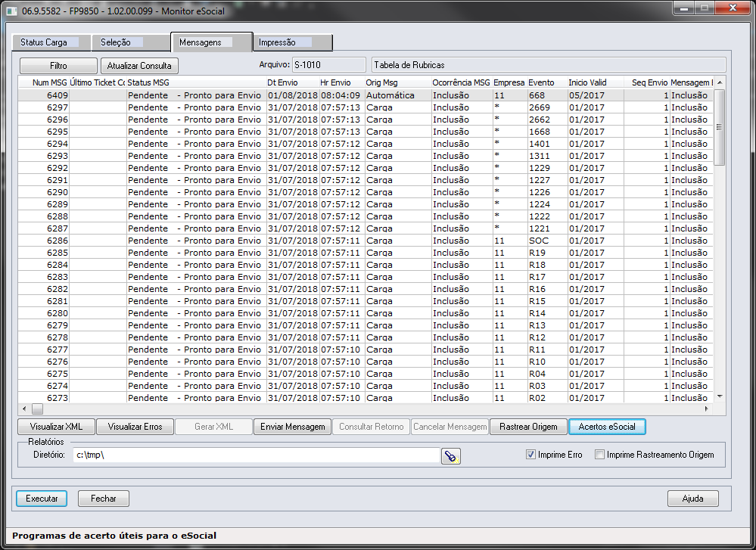Click the horizontal scrollbar thumb
This screenshot has height=550, width=756.
pos(38,409)
